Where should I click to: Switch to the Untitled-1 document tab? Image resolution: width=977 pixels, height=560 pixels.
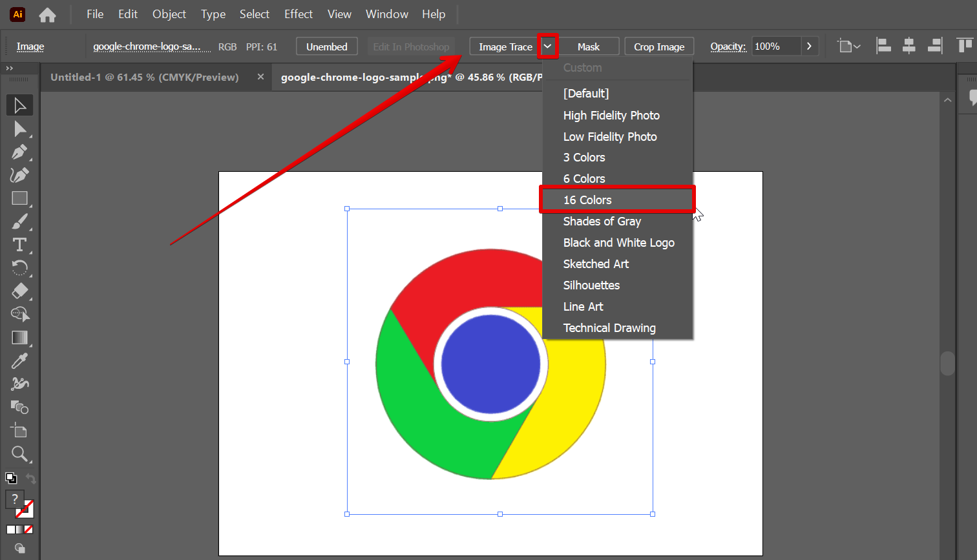click(145, 77)
